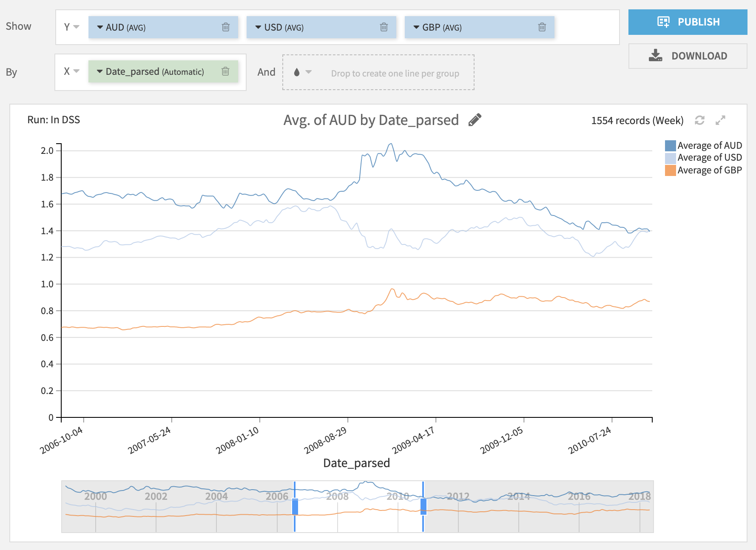Click the PUBLISH button
756x550 pixels.
pos(688,22)
